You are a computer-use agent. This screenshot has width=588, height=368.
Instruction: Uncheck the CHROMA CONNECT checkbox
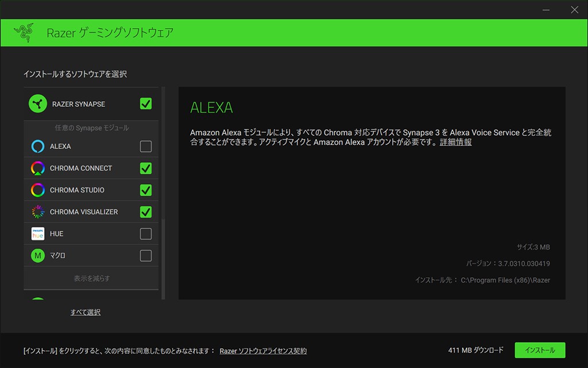146,168
